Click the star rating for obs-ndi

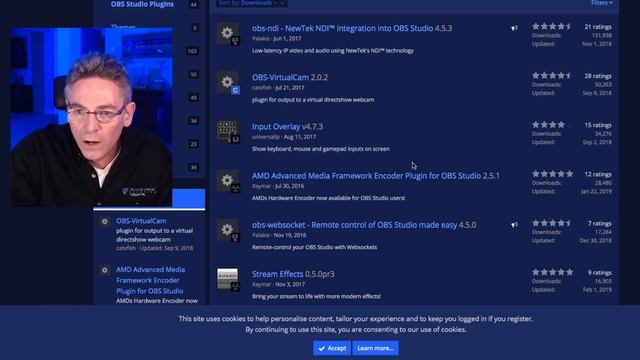click(552, 27)
